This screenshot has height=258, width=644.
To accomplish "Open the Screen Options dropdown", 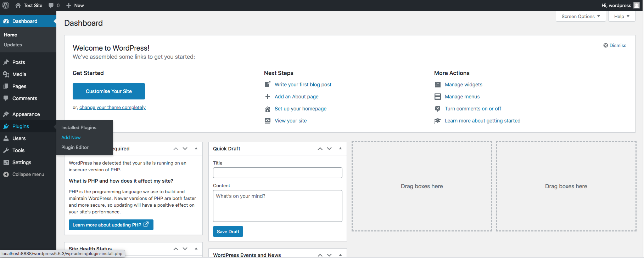I will coord(581,16).
